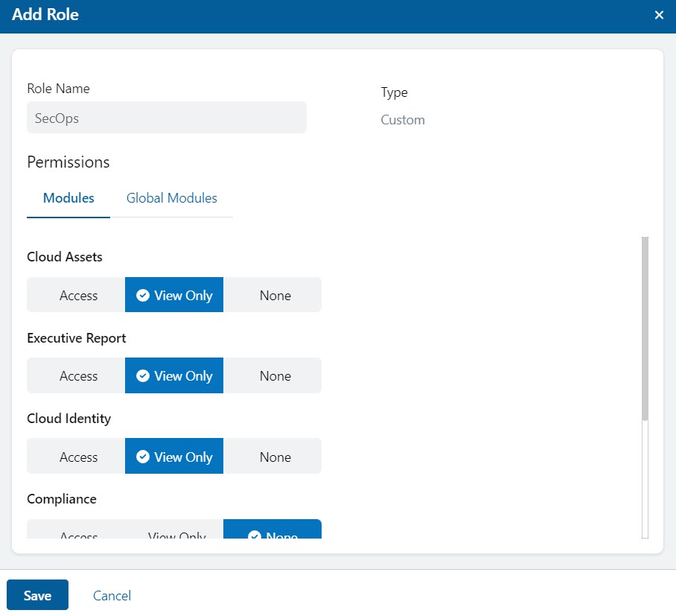Viewport: 676px width, 616px height.
Task: Grant Access permission for Executive Report
Action: [77, 375]
